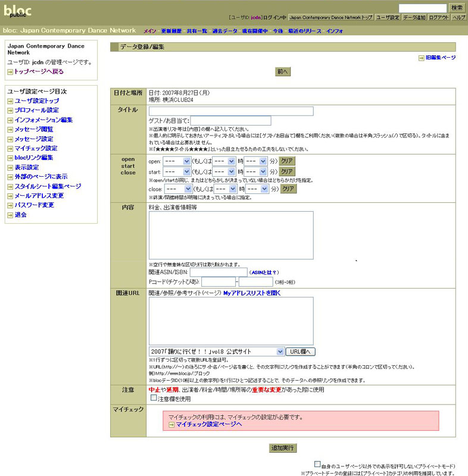Open Myアドレスリストを開く link
This screenshot has height=476, width=468.
pos(252,293)
